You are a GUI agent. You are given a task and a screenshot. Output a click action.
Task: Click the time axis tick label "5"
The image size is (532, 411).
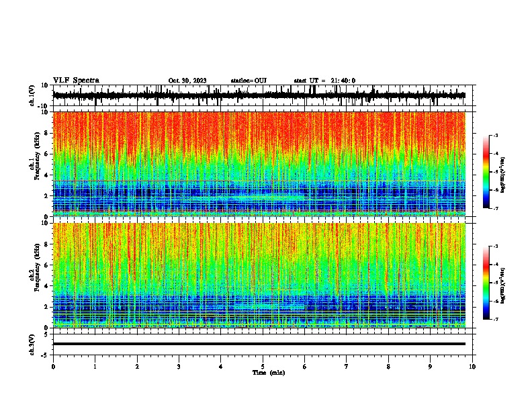coord(263,367)
